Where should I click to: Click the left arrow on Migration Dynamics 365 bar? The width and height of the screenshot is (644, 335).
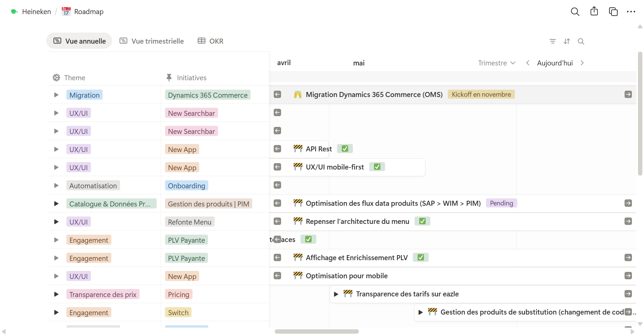(x=277, y=94)
